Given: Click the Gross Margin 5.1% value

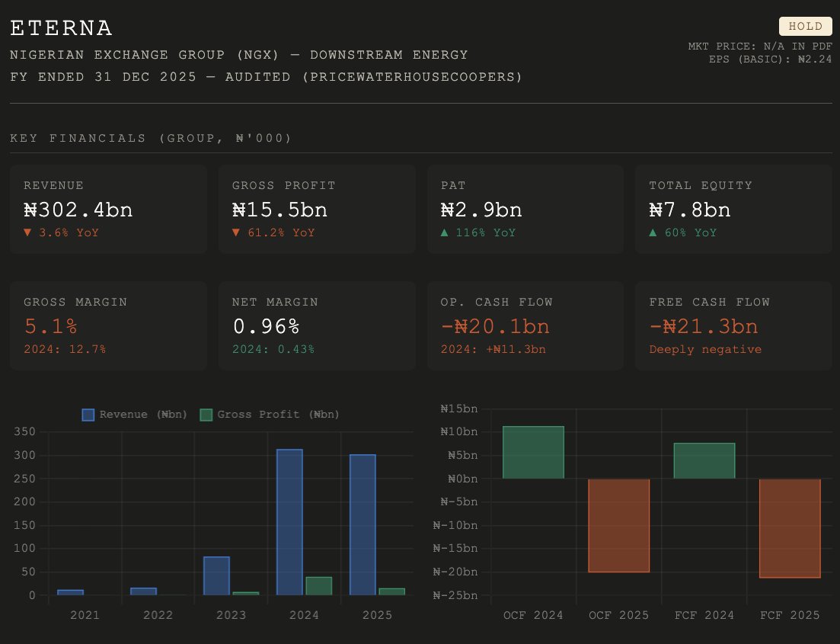Looking at the screenshot, I should tap(51, 326).
